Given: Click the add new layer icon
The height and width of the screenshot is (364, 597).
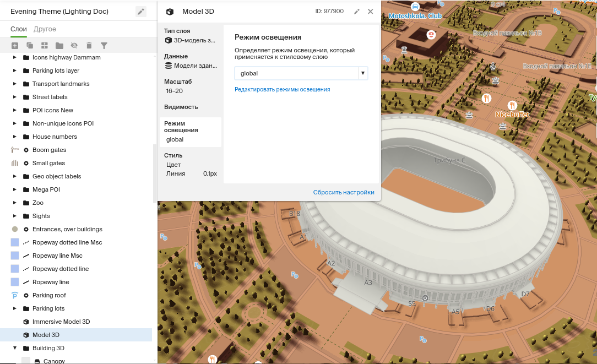Looking at the screenshot, I should tap(15, 46).
